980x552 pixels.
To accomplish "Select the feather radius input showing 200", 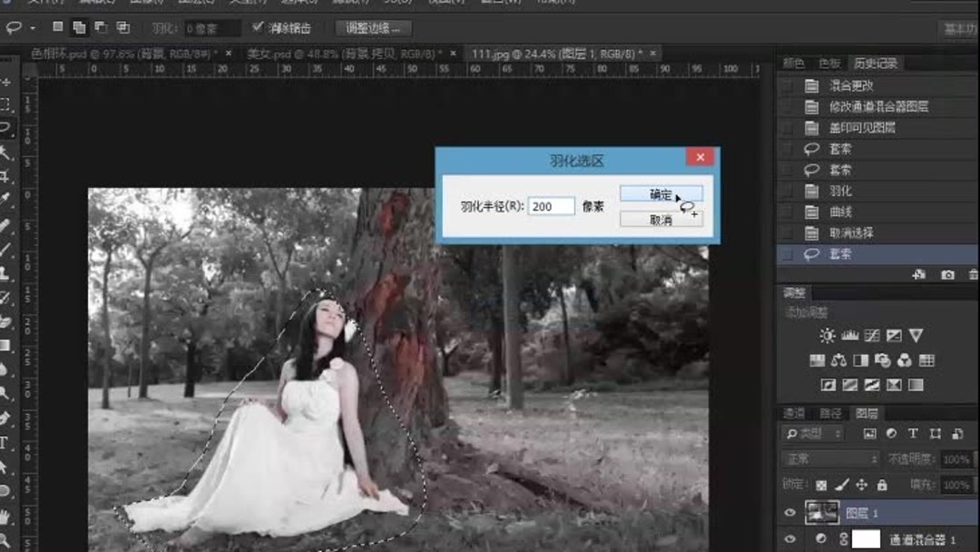I will click(x=549, y=206).
